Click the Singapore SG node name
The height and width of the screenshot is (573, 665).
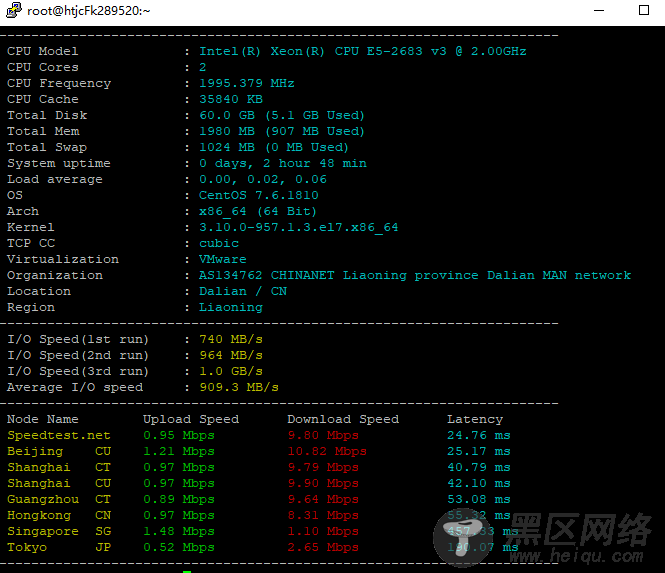click(59, 531)
